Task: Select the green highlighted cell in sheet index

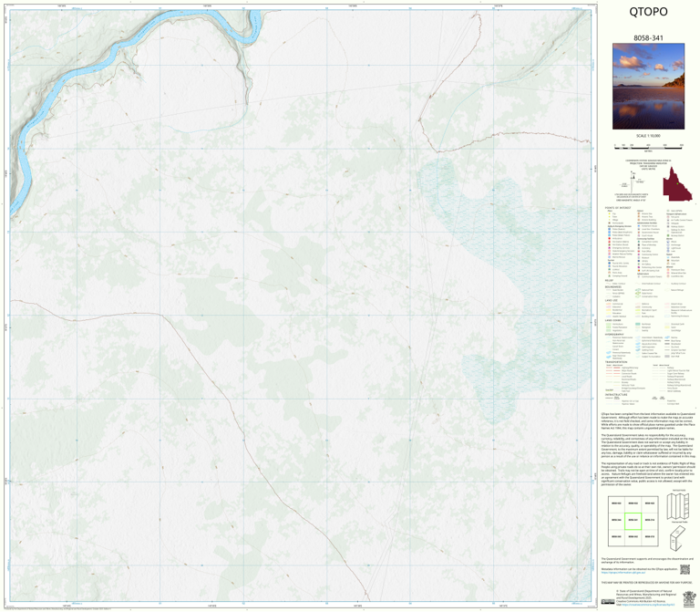Action: 633,521
